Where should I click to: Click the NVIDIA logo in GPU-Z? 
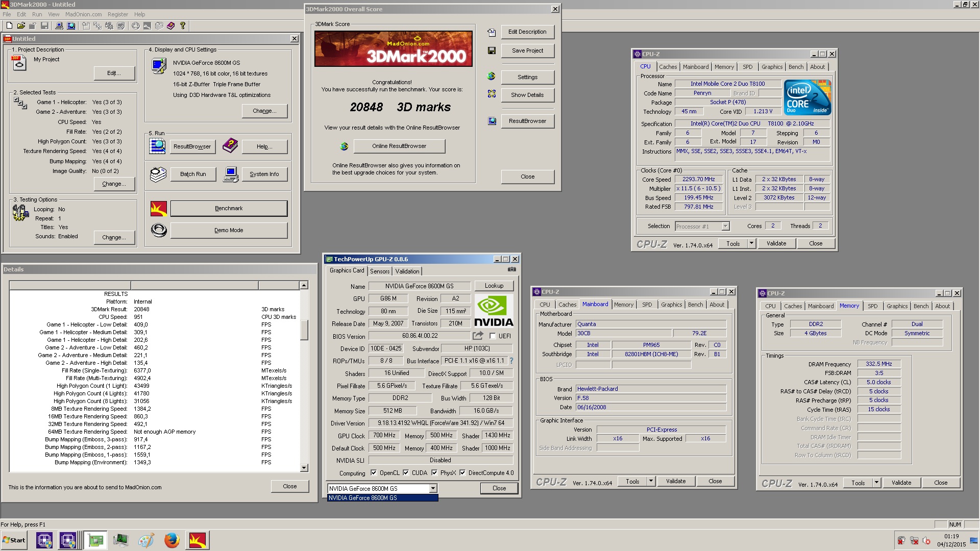tap(494, 311)
